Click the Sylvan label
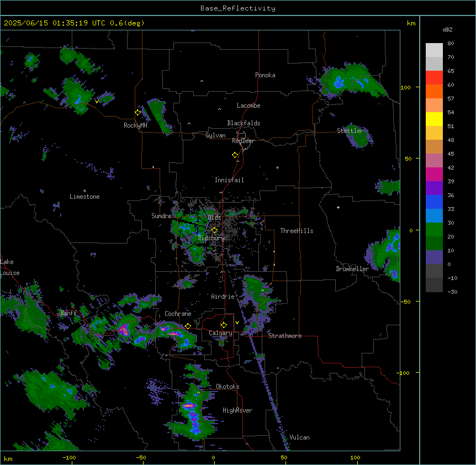The image size is (476, 465). point(215,135)
